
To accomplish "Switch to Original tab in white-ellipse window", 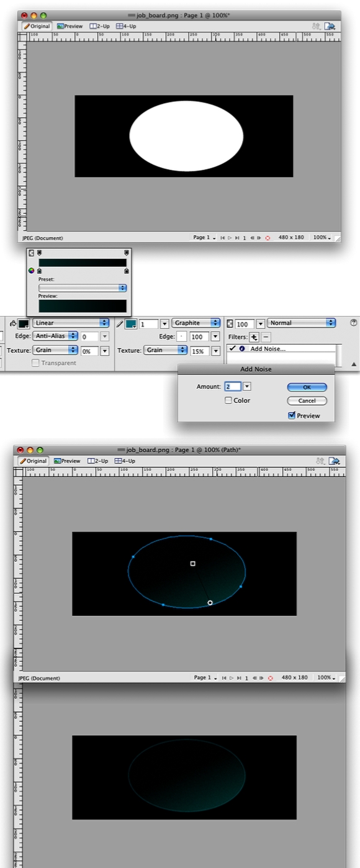I will (36, 26).
